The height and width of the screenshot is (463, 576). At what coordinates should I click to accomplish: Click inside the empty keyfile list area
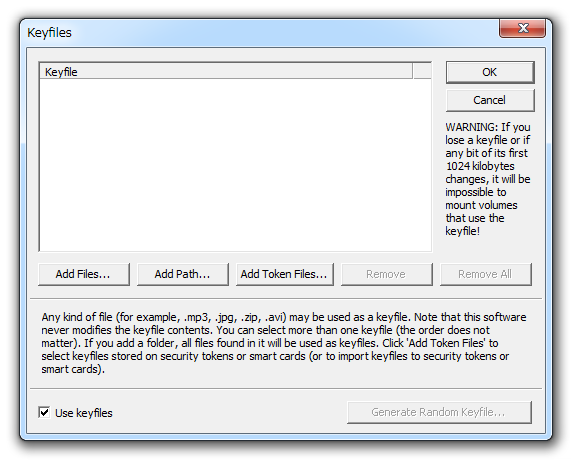point(235,165)
